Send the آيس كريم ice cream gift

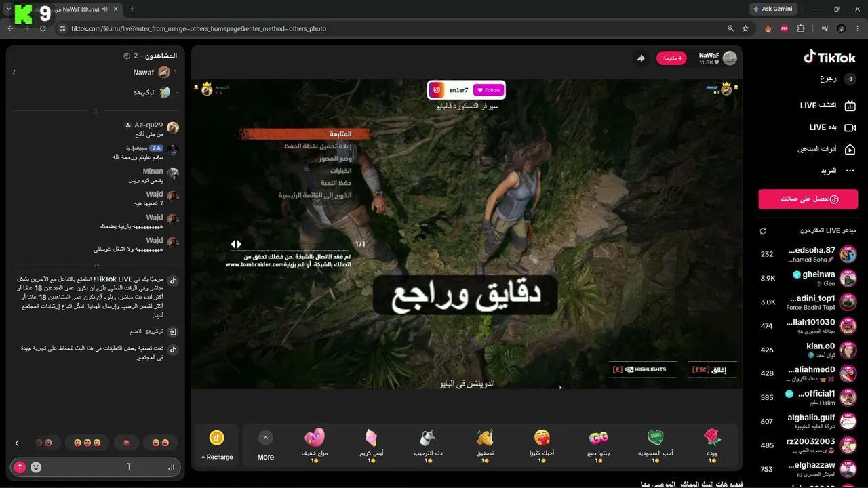[371, 445]
